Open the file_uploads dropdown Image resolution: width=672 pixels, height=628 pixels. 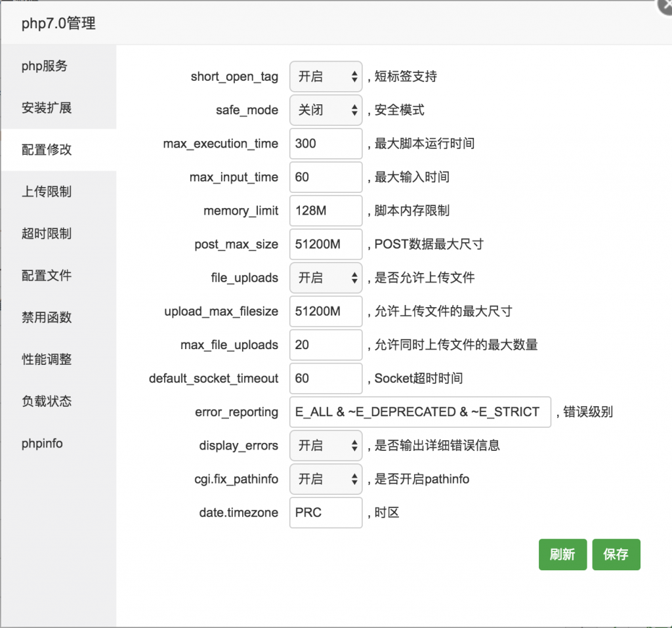(325, 278)
